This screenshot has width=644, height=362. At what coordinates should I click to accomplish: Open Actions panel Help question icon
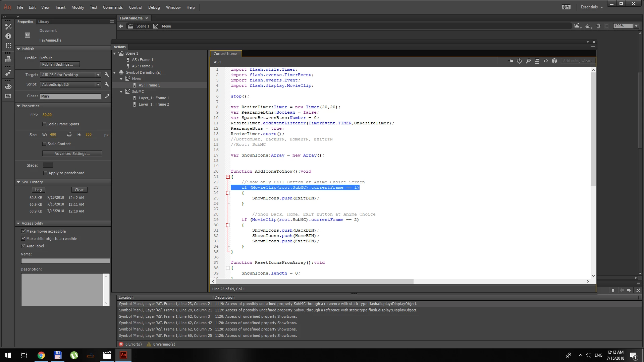tap(554, 61)
